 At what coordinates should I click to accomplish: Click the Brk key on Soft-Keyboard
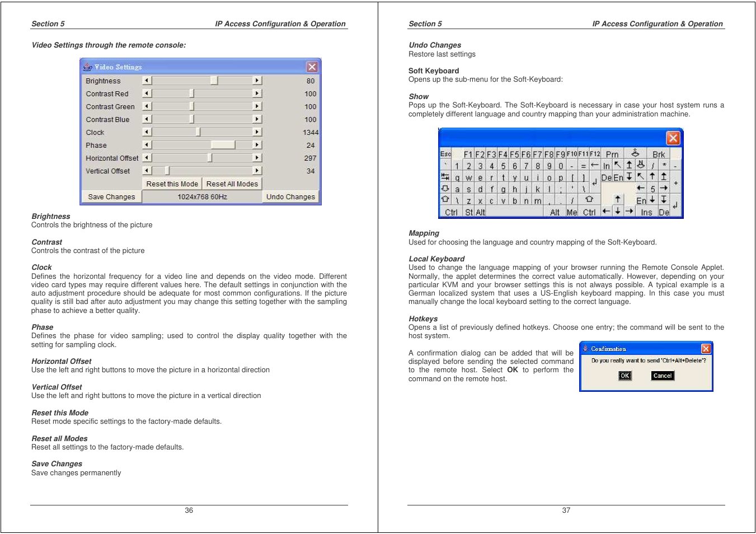659,154
